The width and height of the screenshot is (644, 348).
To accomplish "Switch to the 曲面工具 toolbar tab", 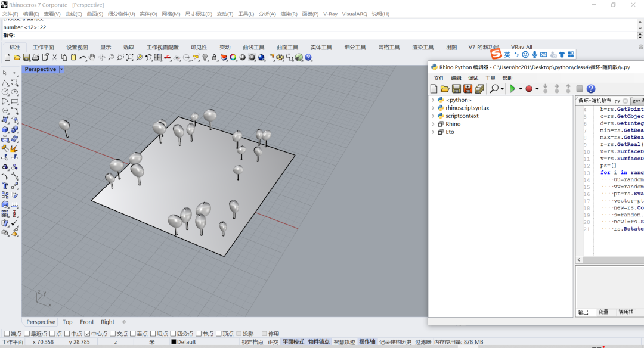I will point(287,47).
